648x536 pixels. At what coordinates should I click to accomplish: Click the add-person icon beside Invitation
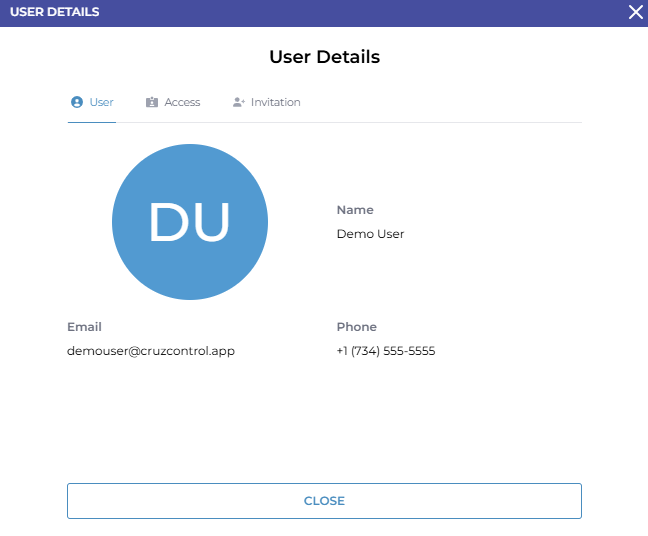pyautogui.click(x=238, y=102)
